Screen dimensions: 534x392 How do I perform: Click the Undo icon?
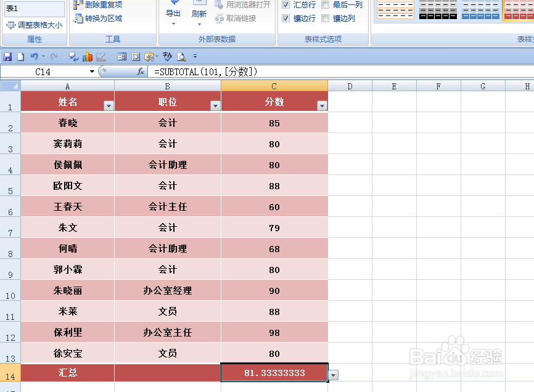tap(35, 56)
